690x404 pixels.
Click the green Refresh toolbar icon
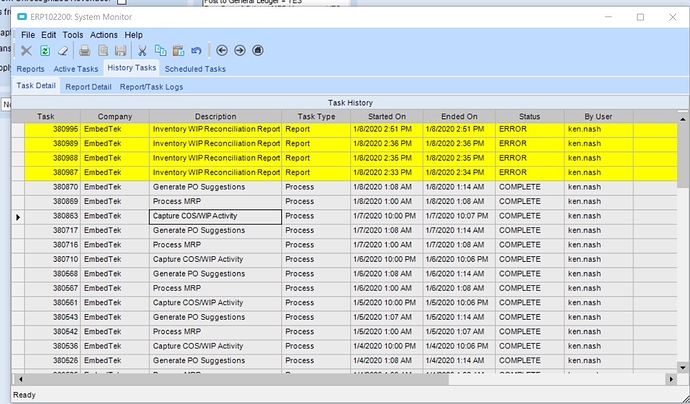[x=45, y=51]
